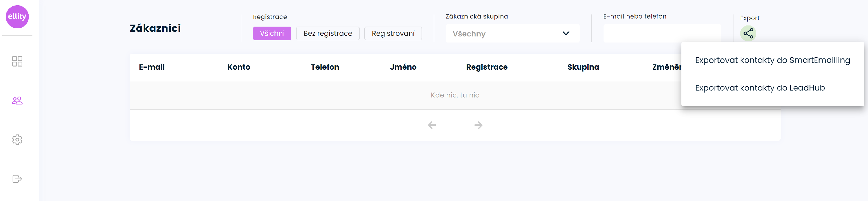Click the E-mail nebo telefon field
The image size is (868, 201).
[662, 33]
